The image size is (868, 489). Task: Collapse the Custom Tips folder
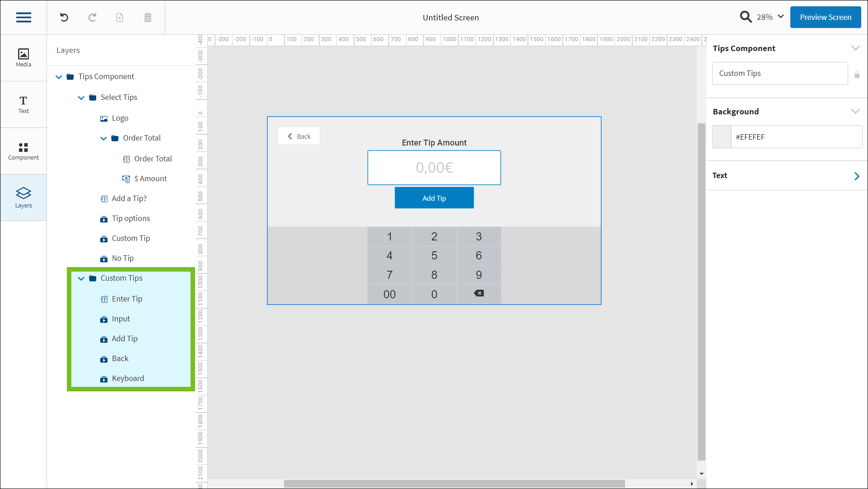[x=81, y=278]
